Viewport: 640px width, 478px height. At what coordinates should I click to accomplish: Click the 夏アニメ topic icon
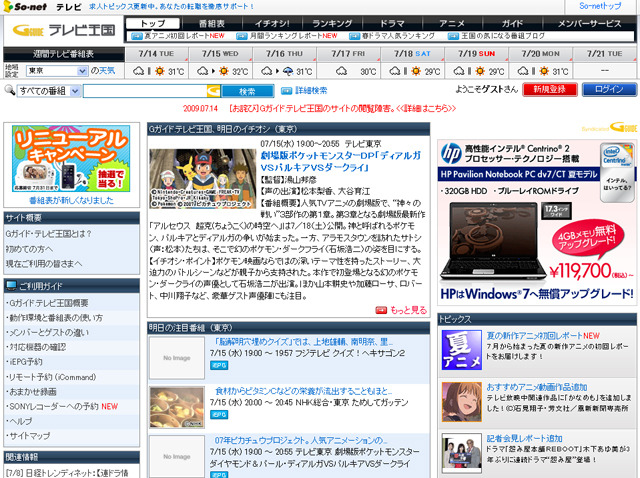click(x=462, y=350)
